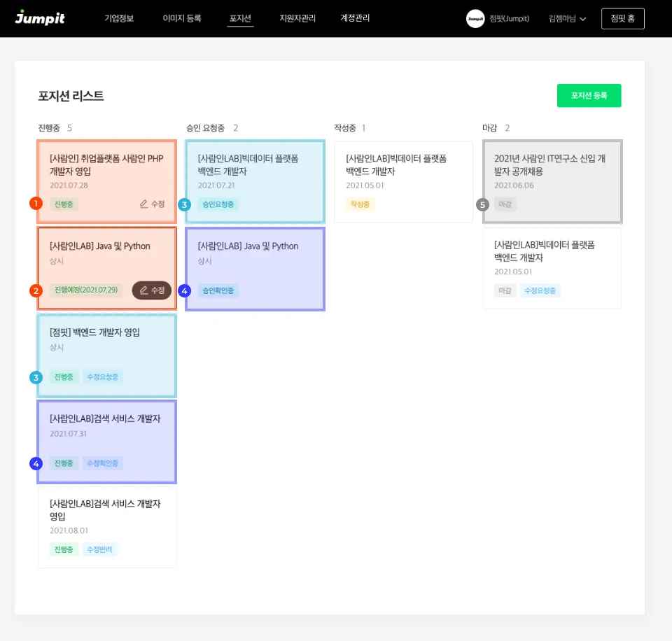Open the 검색 서비스 개발자 card dated 2021.07.31
Screen dimensions: 672x641
pos(106,442)
